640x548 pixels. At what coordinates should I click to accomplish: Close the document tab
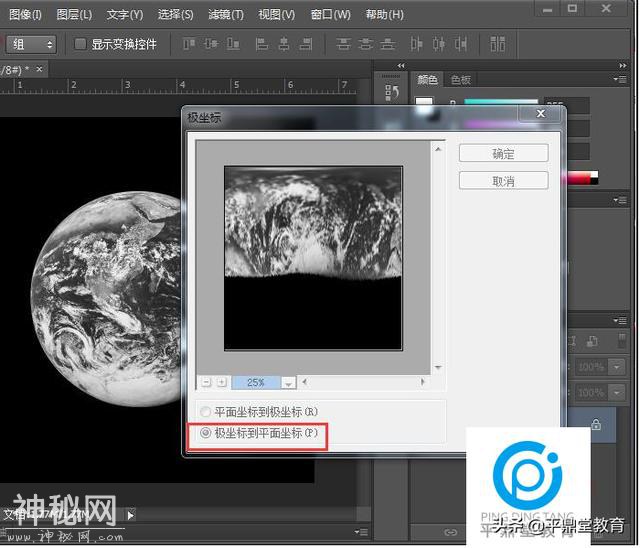point(39,69)
